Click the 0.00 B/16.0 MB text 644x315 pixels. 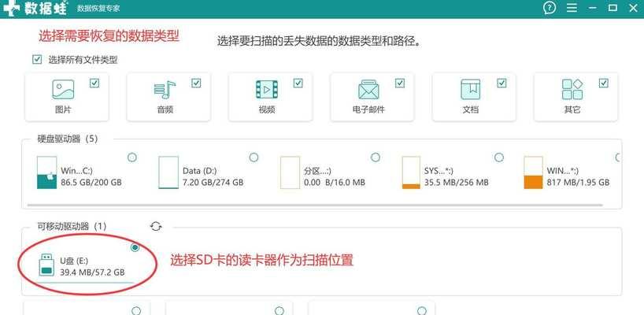pyautogui.click(x=335, y=182)
